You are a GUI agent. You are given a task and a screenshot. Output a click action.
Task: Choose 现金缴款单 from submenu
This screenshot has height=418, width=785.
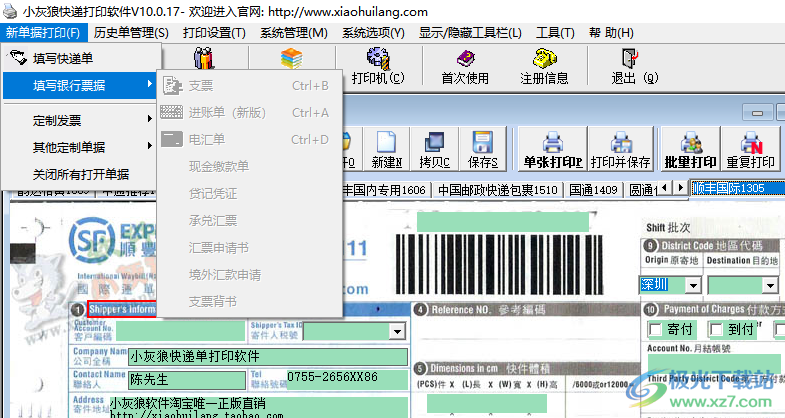pyautogui.click(x=250, y=167)
